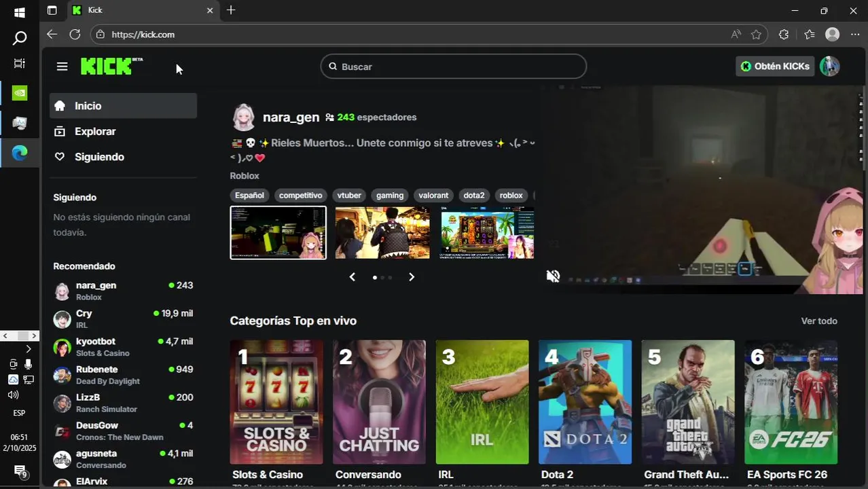Open Grand Theft Auto category card
868x489 pixels.
click(688, 402)
